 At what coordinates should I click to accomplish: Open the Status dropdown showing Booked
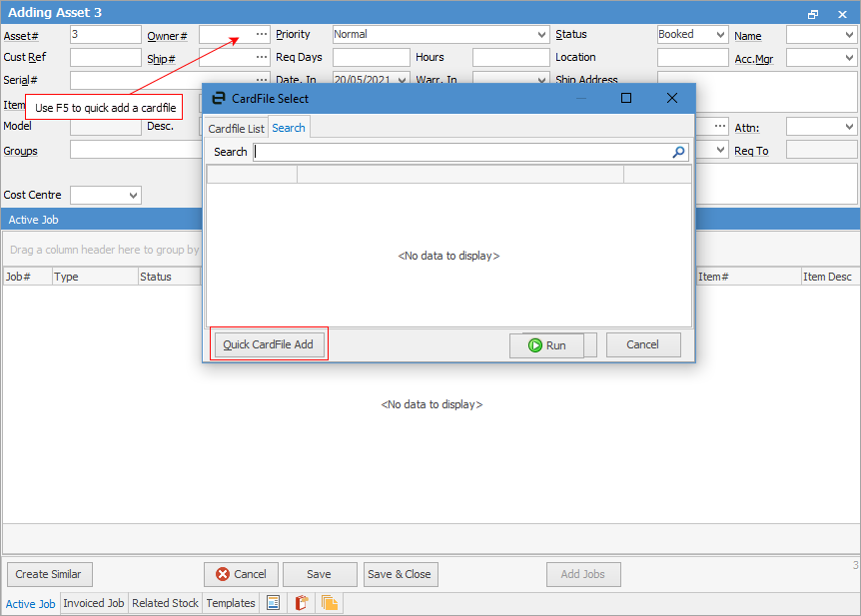720,33
